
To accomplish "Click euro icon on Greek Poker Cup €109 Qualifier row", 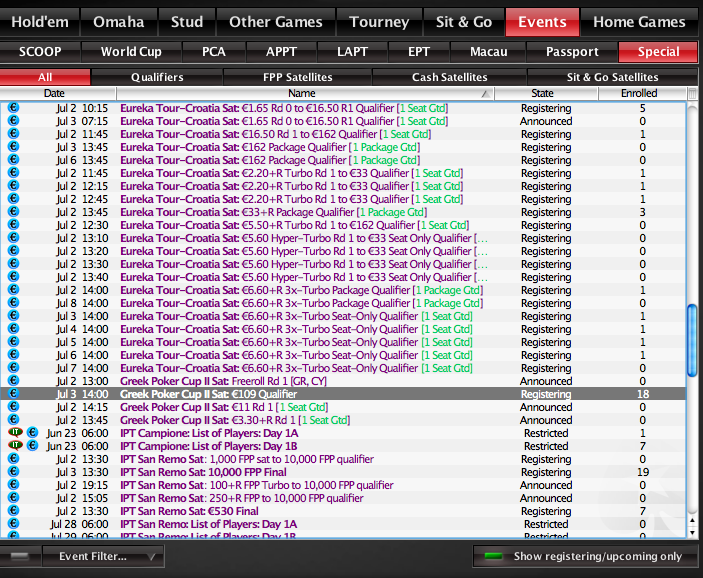I will click(13, 393).
